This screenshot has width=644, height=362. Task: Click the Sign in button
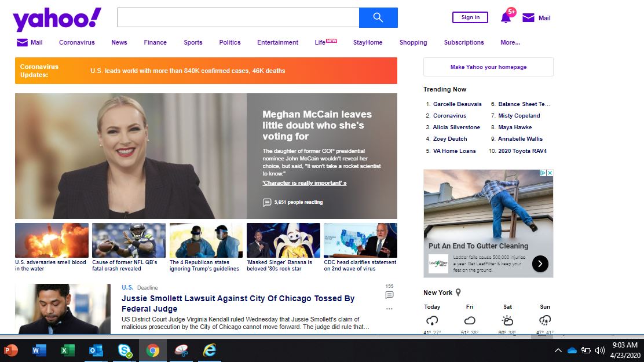point(470,17)
